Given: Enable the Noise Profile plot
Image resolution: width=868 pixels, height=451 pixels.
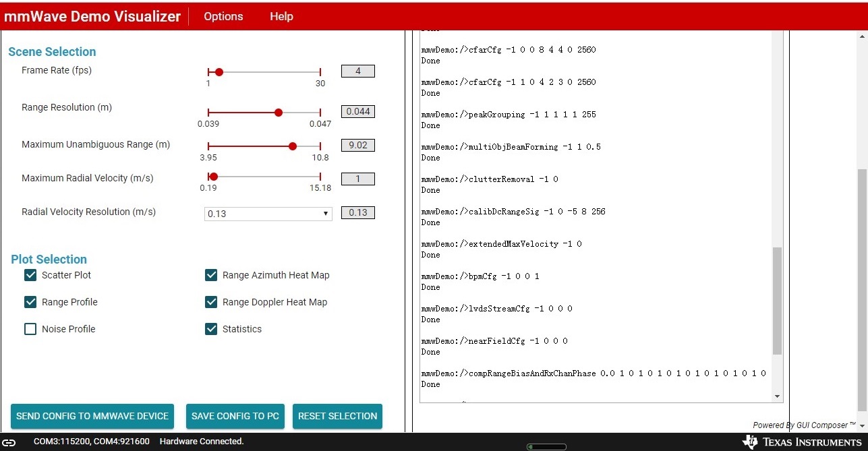Looking at the screenshot, I should (x=30, y=329).
